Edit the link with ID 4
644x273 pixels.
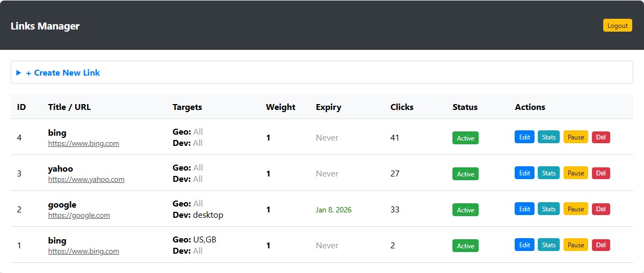524,137
